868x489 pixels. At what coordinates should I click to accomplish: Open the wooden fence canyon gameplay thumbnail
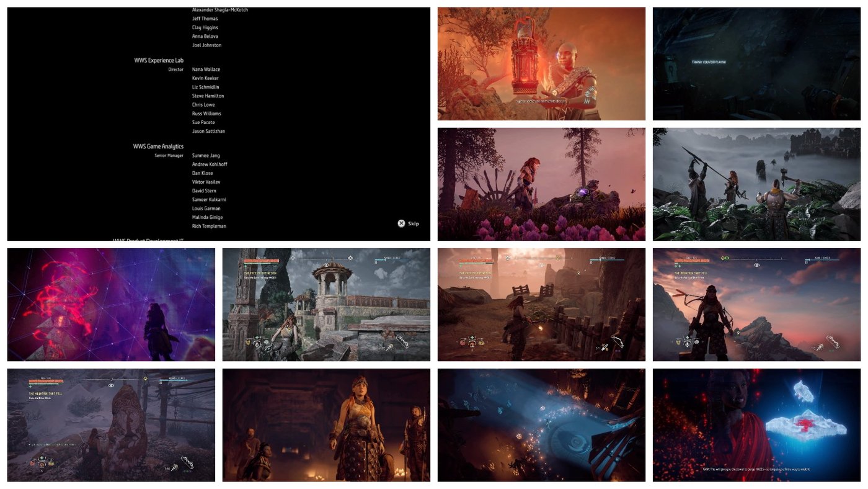tap(541, 305)
